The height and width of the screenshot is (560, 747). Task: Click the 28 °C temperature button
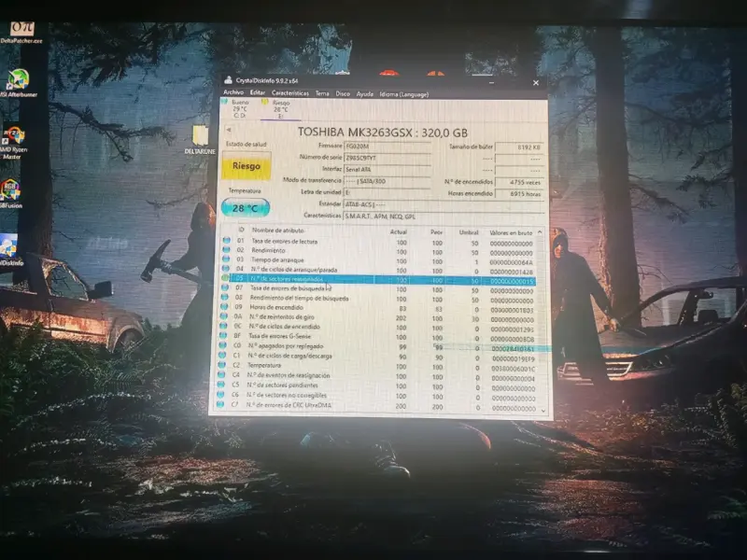tap(246, 208)
